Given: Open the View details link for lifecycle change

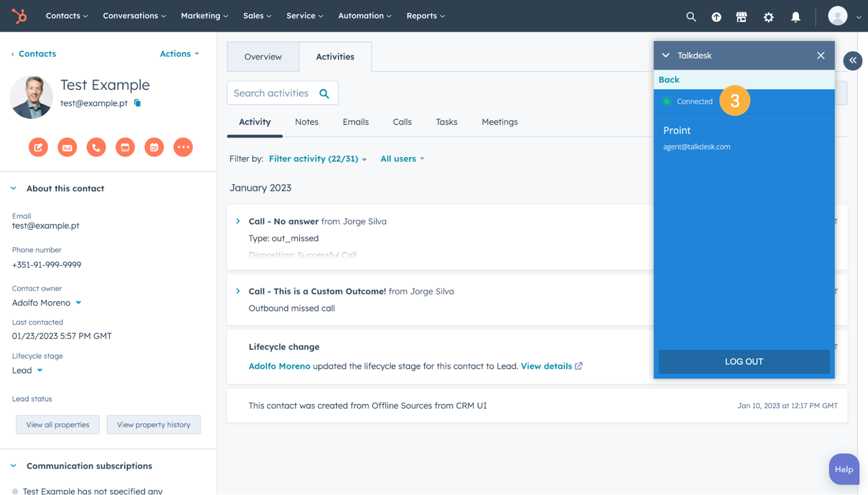Looking at the screenshot, I should (x=546, y=366).
